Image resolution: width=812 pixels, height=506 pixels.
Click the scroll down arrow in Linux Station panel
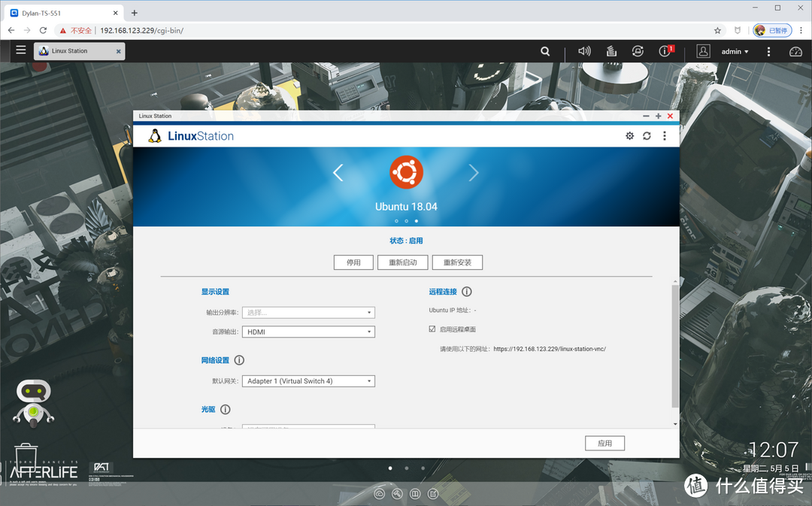(674, 424)
